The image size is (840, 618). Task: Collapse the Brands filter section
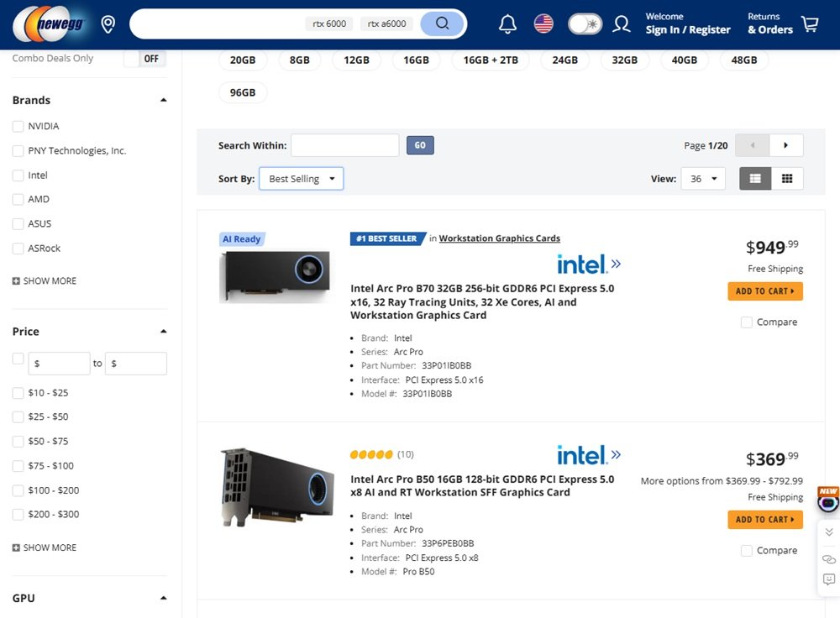(x=164, y=100)
